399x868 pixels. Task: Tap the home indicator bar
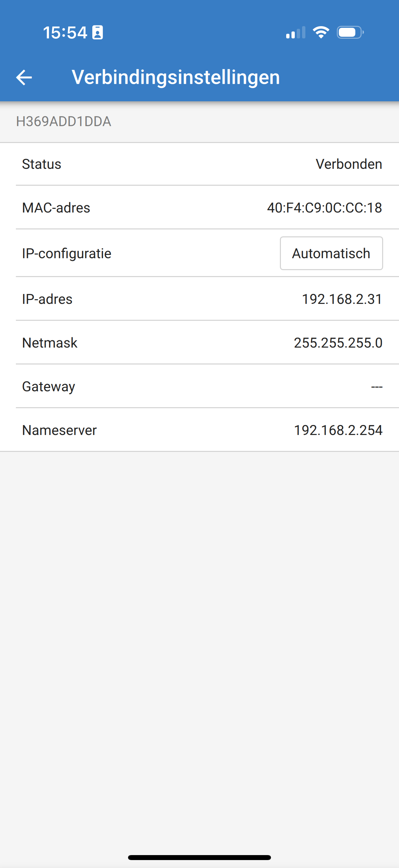(199, 857)
